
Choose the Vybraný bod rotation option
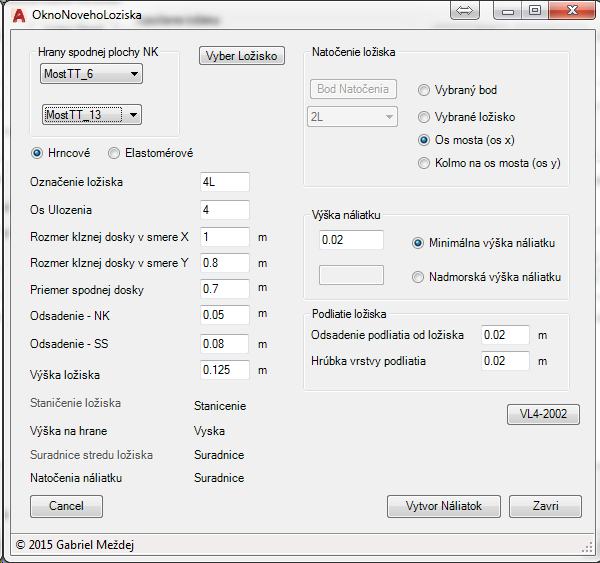click(425, 89)
